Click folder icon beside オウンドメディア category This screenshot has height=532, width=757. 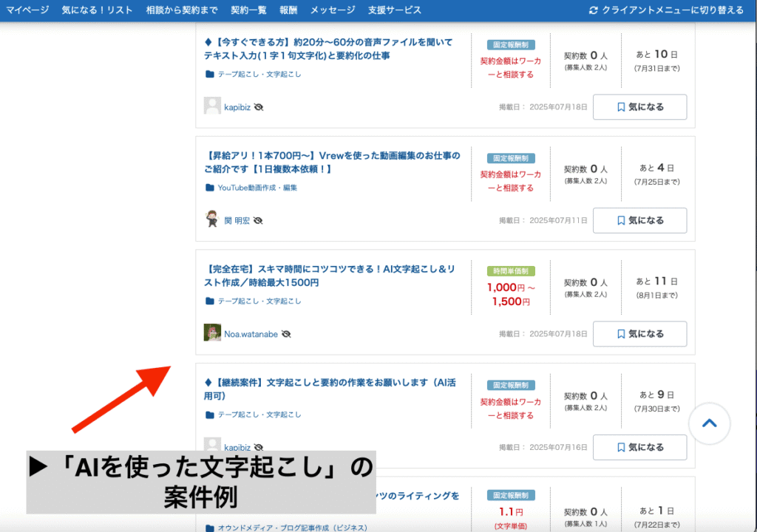[209, 528]
